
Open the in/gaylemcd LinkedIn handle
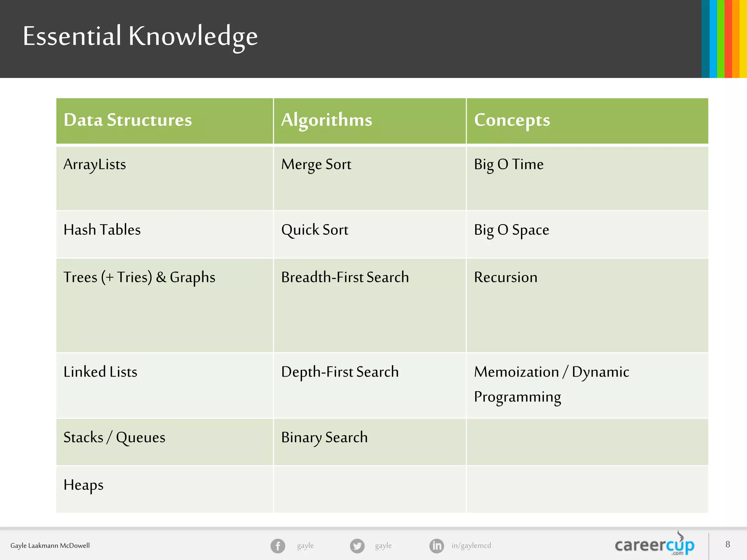471,545
